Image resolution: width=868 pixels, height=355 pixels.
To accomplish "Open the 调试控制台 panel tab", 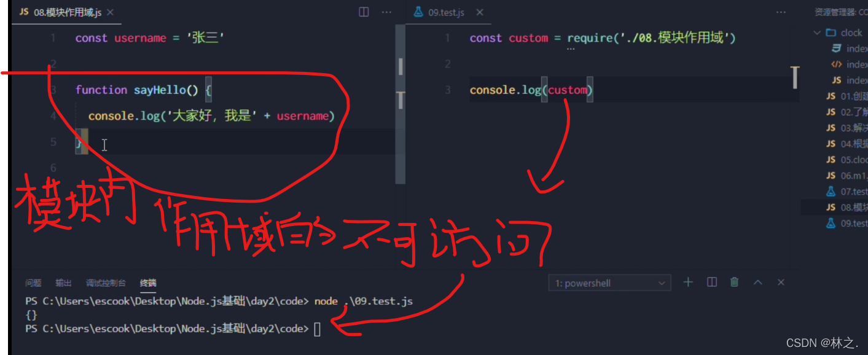I will pos(106,283).
